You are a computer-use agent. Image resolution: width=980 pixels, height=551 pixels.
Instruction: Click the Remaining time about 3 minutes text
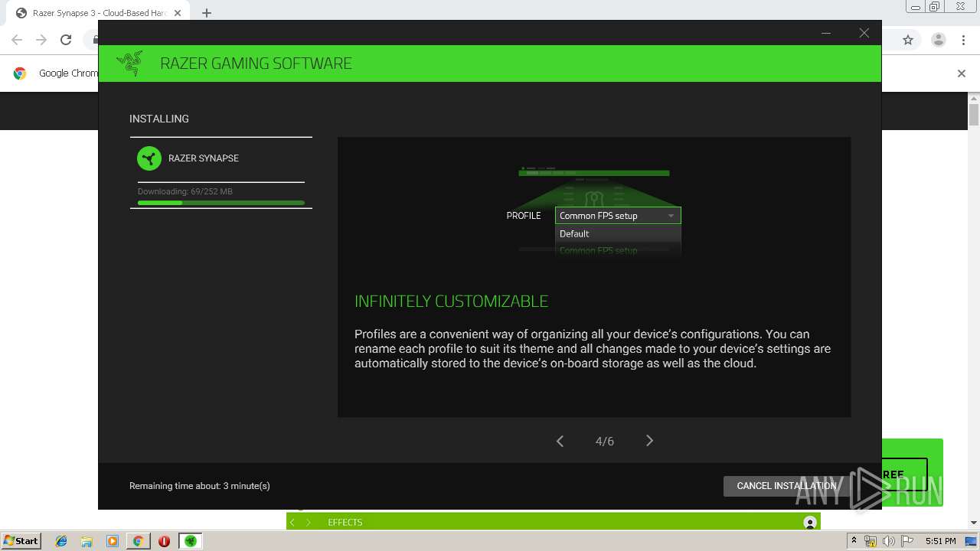coord(200,486)
